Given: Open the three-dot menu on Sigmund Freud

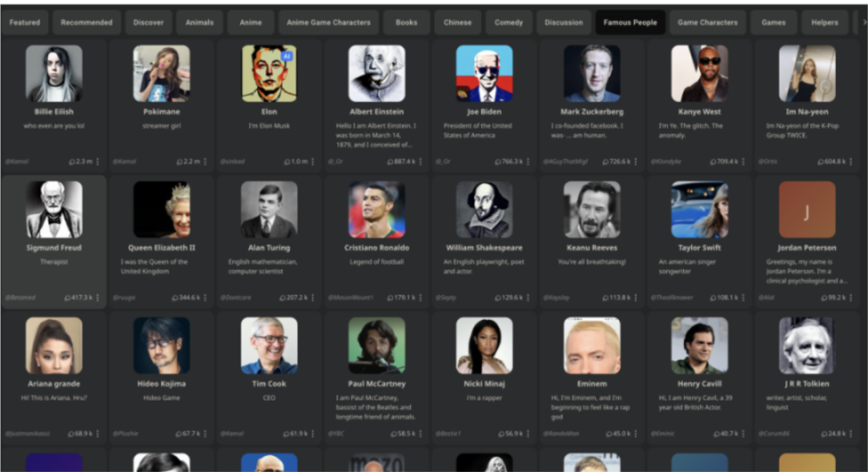Looking at the screenshot, I should pyautogui.click(x=97, y=298).
